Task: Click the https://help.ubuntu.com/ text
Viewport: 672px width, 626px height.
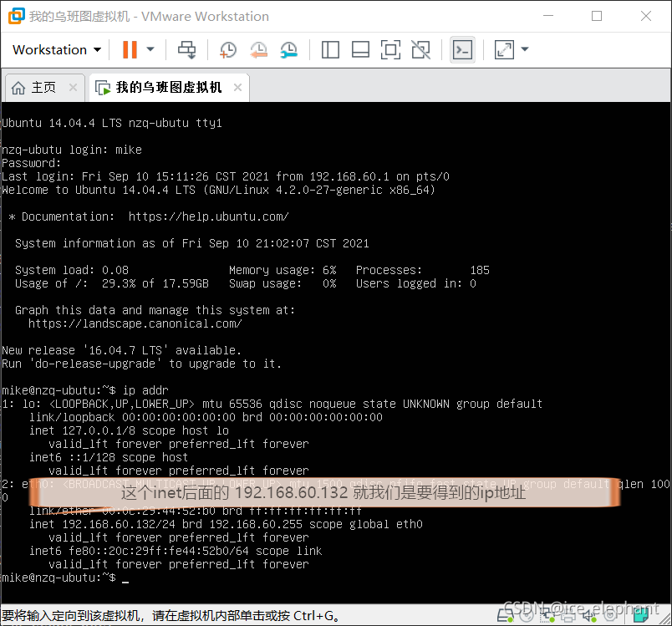Action: (x=209, y=216)
